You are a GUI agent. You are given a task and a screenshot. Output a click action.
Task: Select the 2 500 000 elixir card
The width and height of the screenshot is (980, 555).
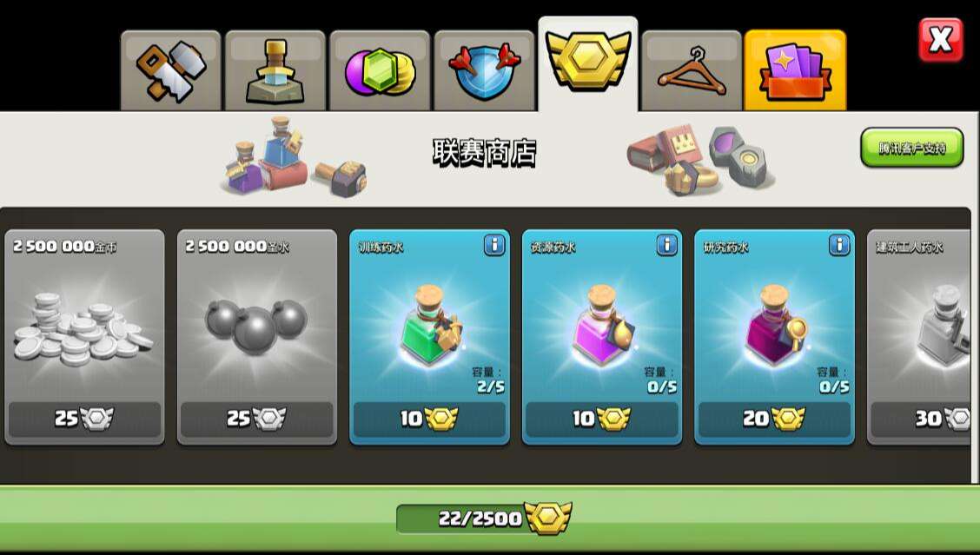[x=257, y=338]
